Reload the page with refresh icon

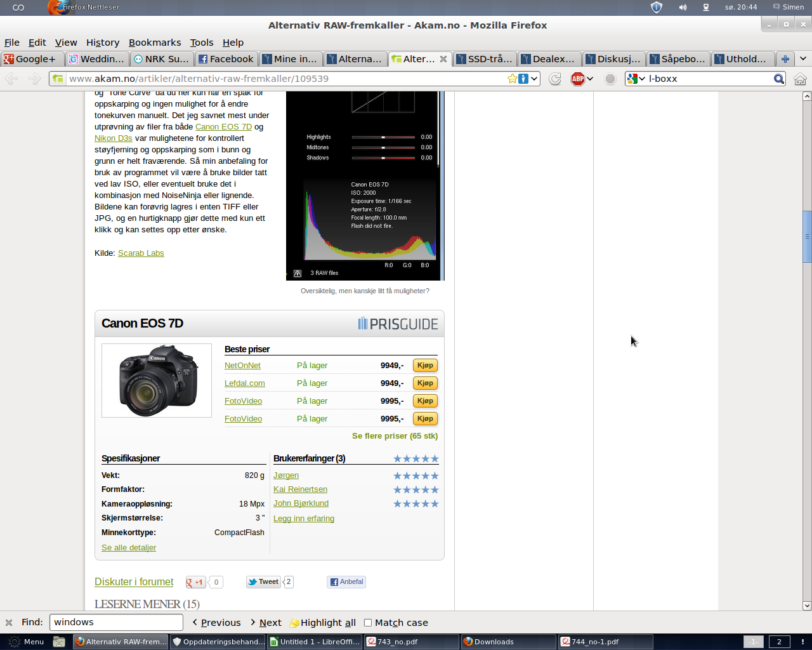pyautogui.click(x=555, y=79)
